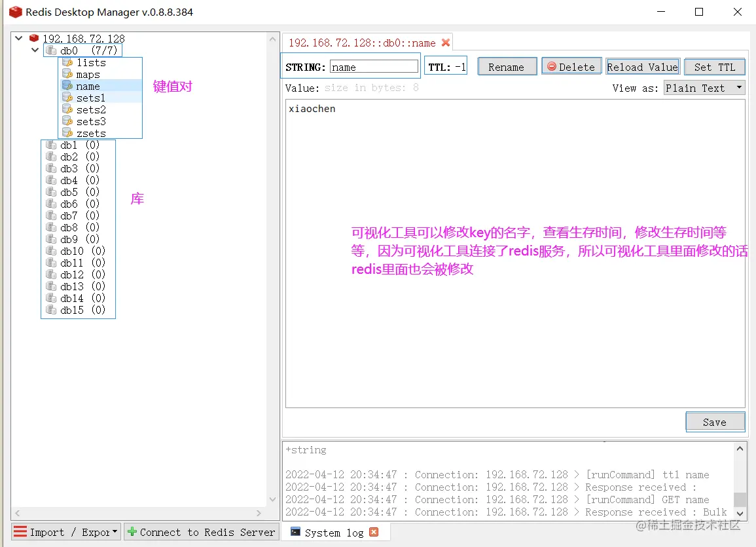Click the tree panel scroll down arrow

point(272,499)
